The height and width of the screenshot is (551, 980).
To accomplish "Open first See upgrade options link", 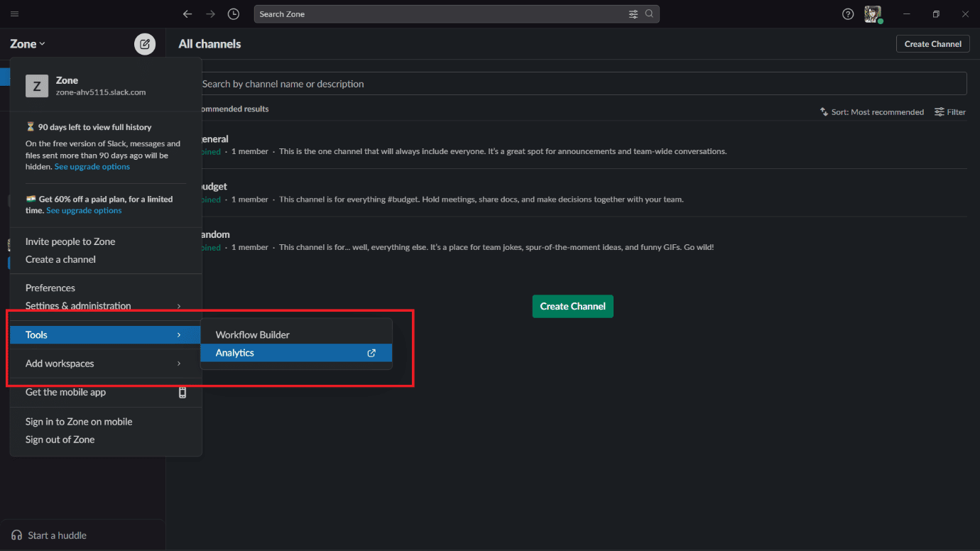I will tap(92, 167).
